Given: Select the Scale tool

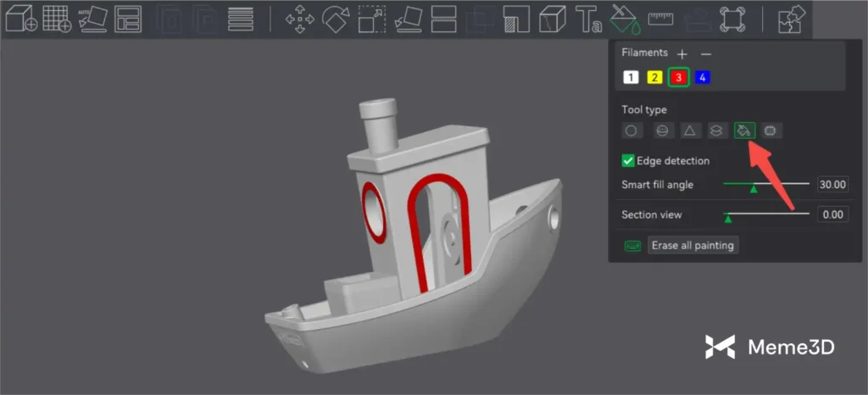Looking at the screenshot, I should point(371,19).
